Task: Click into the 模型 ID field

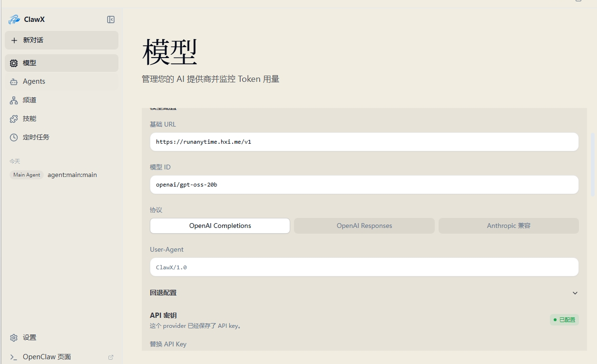Action: click(x=364, y=185)
